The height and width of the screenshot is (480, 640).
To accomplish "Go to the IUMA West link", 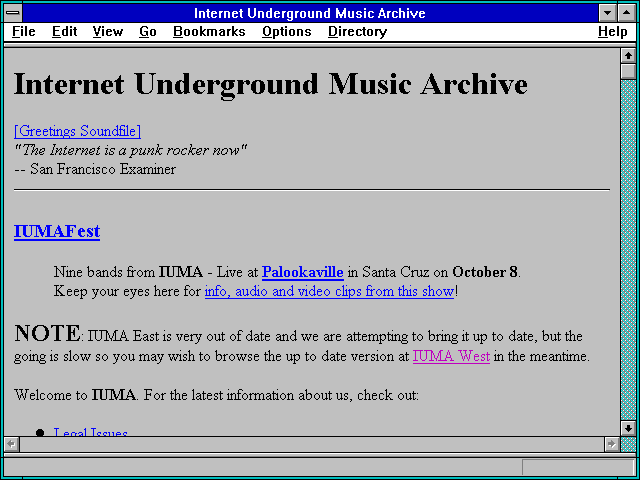I will [451, 356].
